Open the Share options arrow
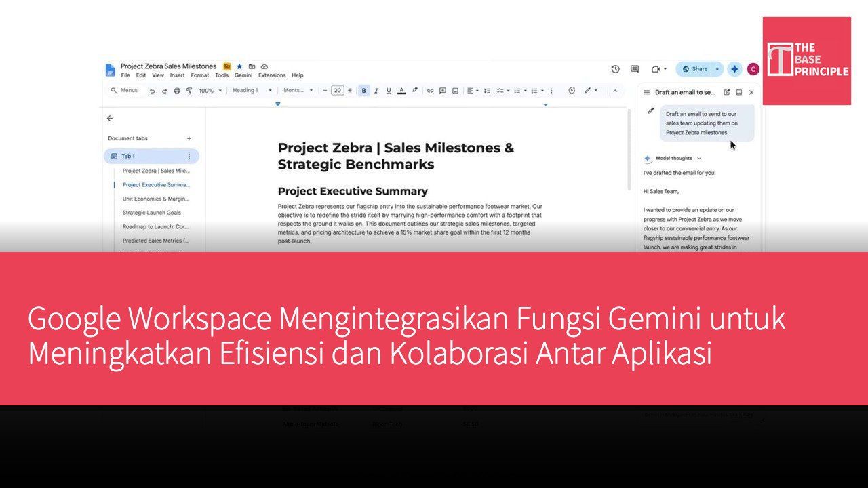Image resolution: width=868 pixels, height=488 pixels. point(717,69)
